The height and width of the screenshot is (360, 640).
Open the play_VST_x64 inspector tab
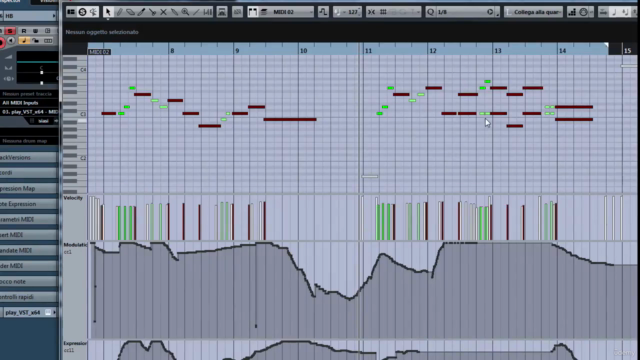pyautogui.click(x=29, y=313)
